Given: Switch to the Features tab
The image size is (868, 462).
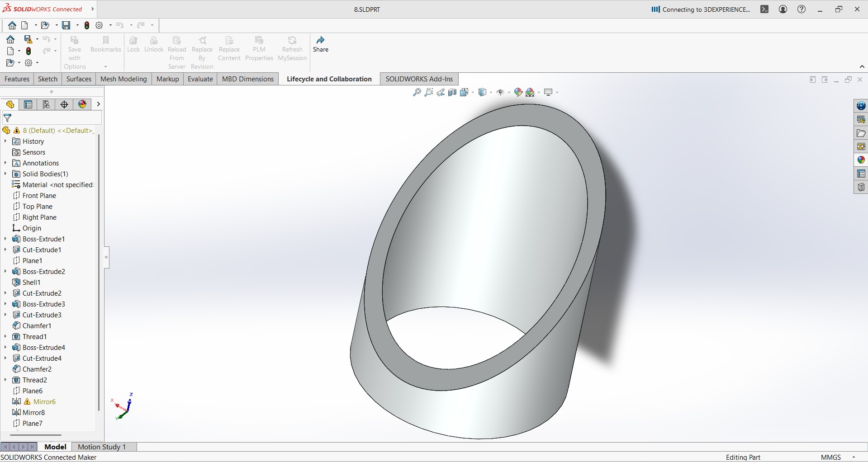Looking at the screenshot, I should 17,79.
